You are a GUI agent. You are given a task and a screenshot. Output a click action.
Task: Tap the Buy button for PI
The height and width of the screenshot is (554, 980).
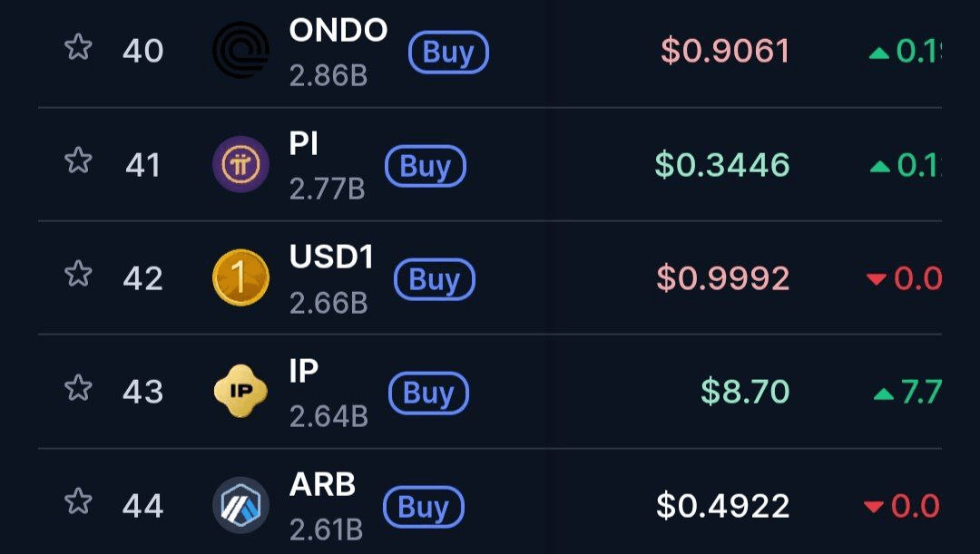(x=425, y=166)
